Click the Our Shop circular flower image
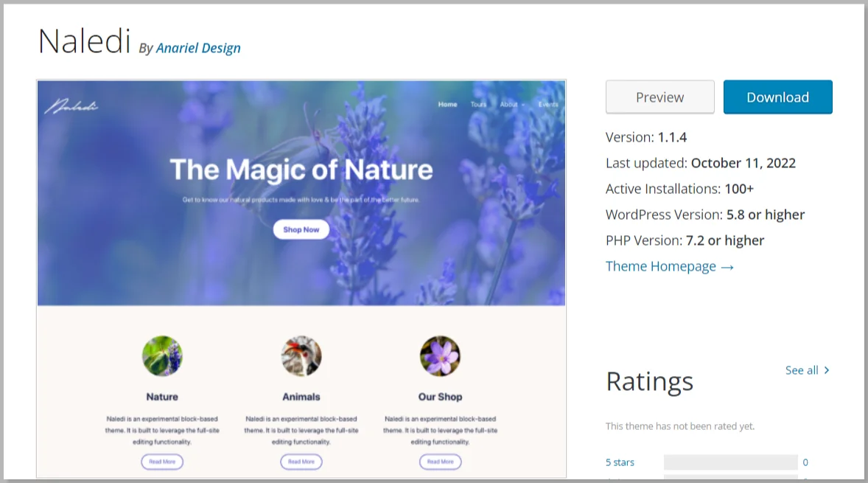This screenshot has height=483, width=868. pyautogui.click(x=440, y=355)
